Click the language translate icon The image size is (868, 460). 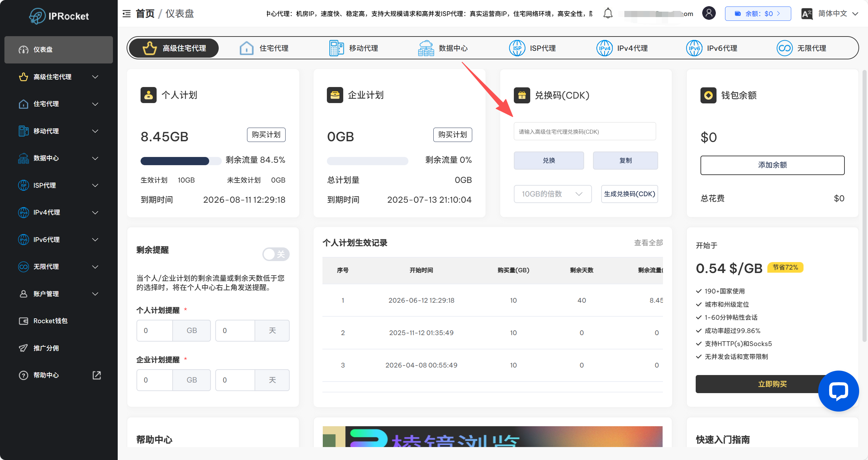(807, 14)
